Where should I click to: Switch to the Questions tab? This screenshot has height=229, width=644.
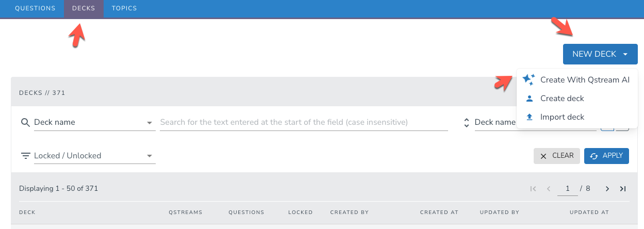click(35, 9)
